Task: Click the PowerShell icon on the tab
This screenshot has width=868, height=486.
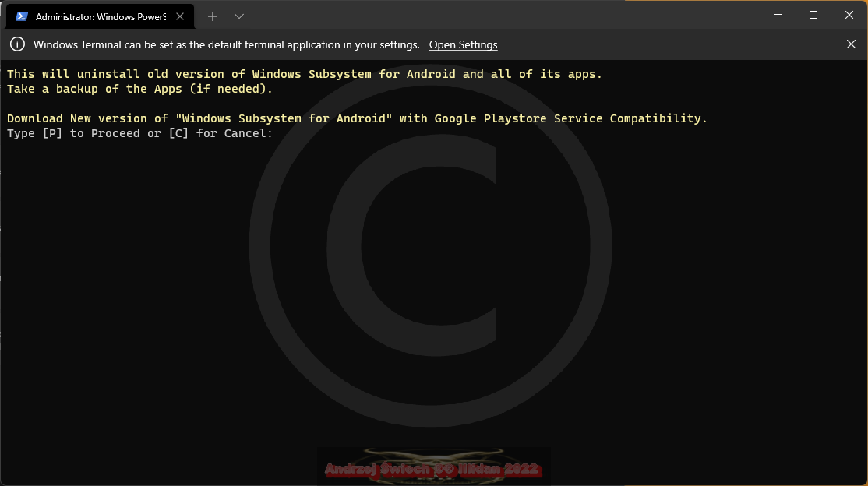Action: (22, 16)
